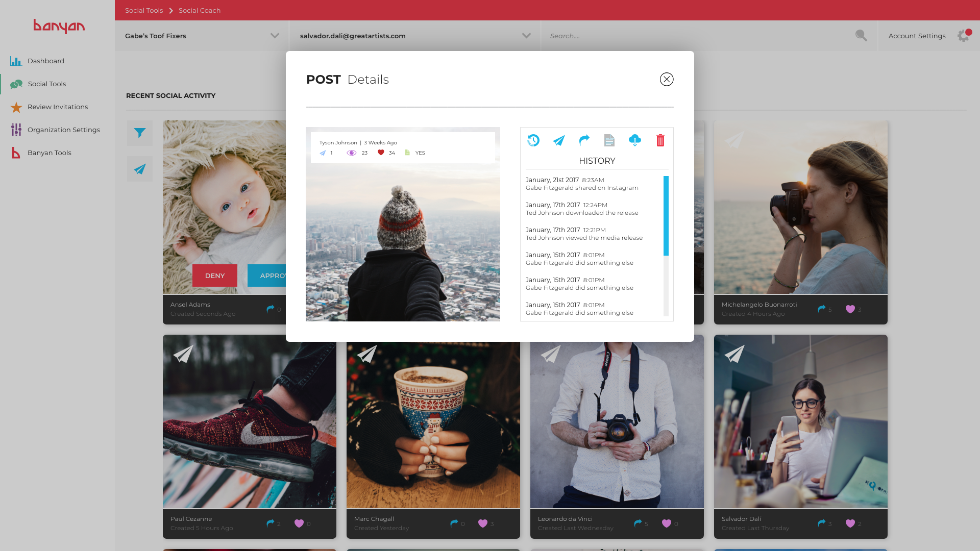
Task: Delete post with red trash icon
Action: coord(660,140)
